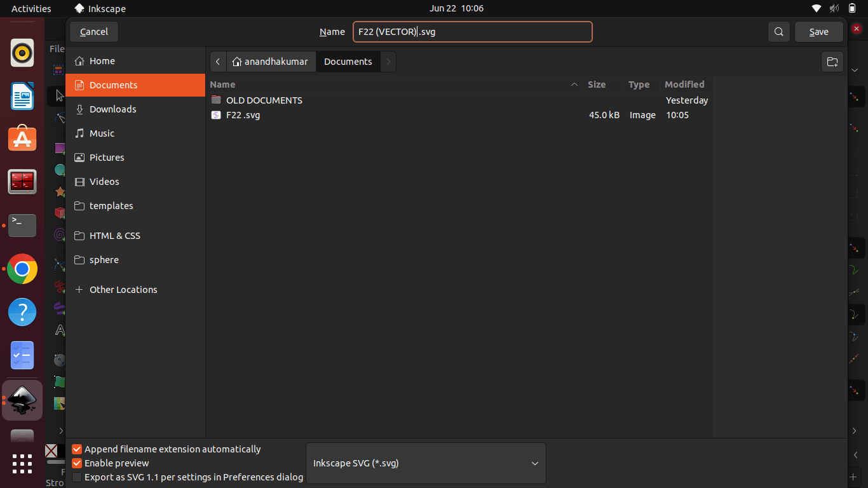This screenshot has height=488, width=868.
Task: Open the Terminal icon in the dock
Action: tap(22, 225)
